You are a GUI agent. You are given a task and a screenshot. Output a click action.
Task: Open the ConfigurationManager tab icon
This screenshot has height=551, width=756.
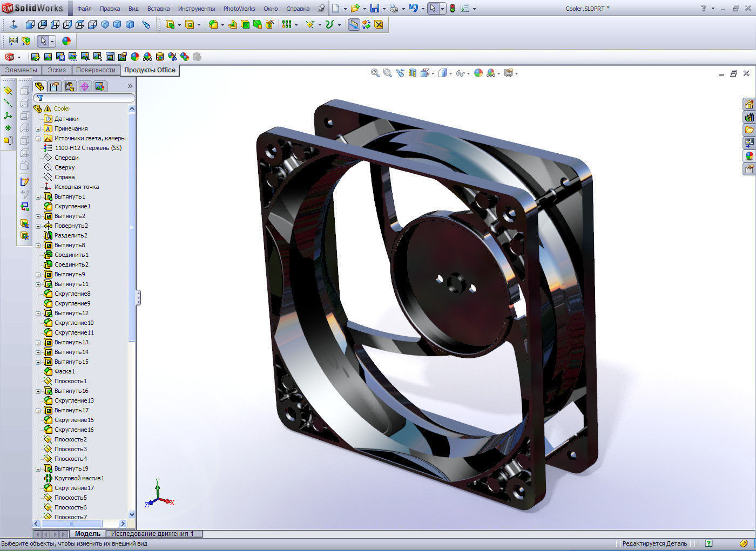click(70, 86)
